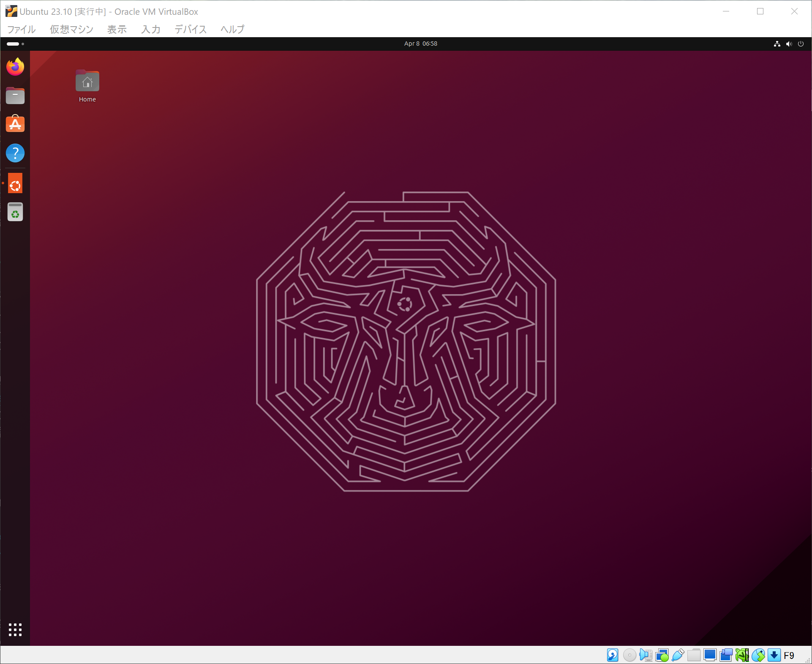Open the Apr 8 06:58 clock menu
812x664 pixels.
point(420,44)
